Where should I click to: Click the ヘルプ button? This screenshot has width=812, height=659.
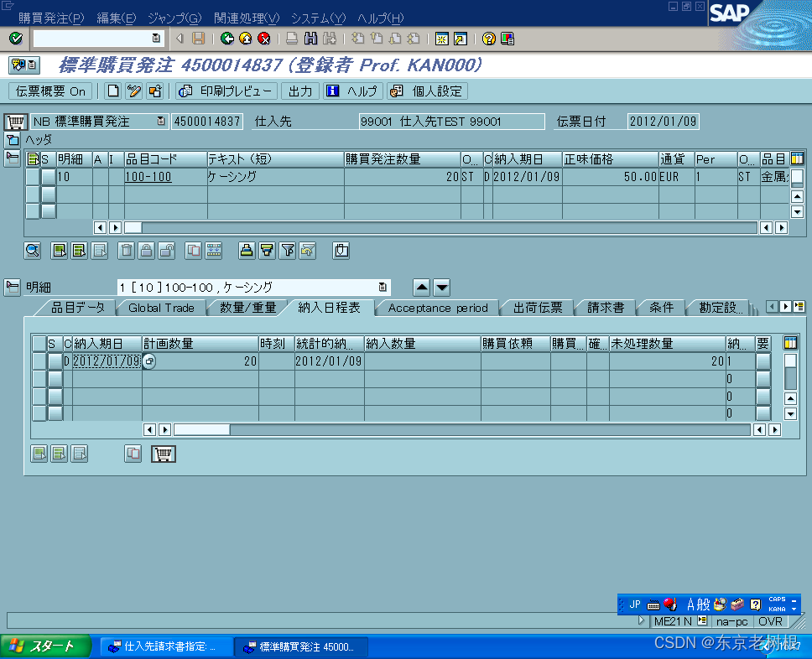[353, 91]
